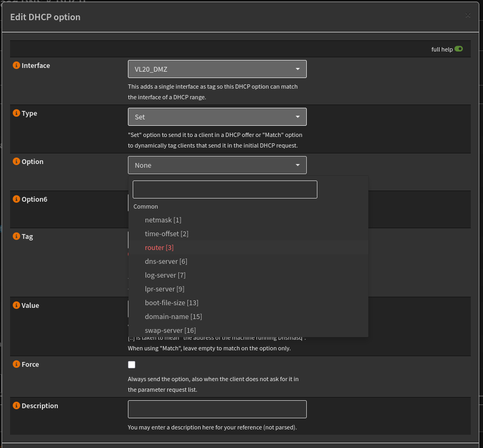Click the dropdown search box
Viewport: 483px width, 448px height.
click(x=225, y=189)
